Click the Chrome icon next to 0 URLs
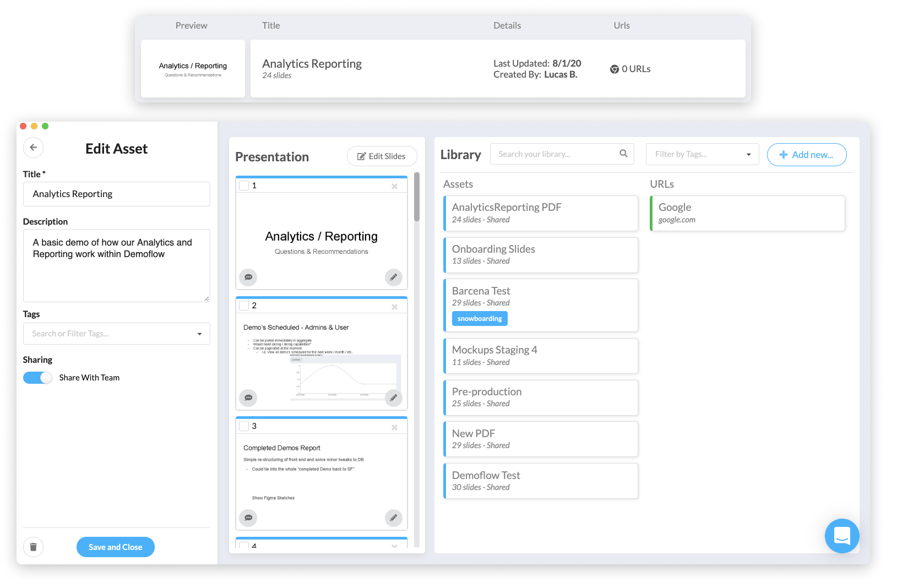The height and width of the screenshot is (588, 897). tap(615, 69)
